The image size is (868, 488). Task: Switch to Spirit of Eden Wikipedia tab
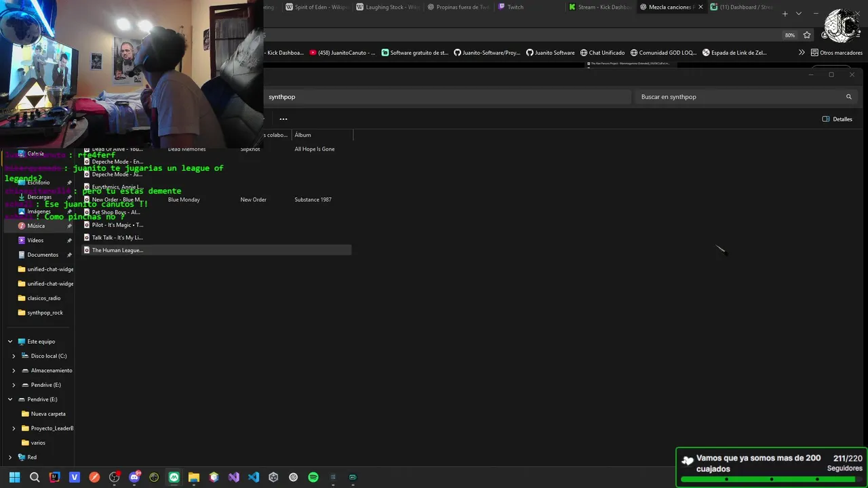click(x=317, y=7)
